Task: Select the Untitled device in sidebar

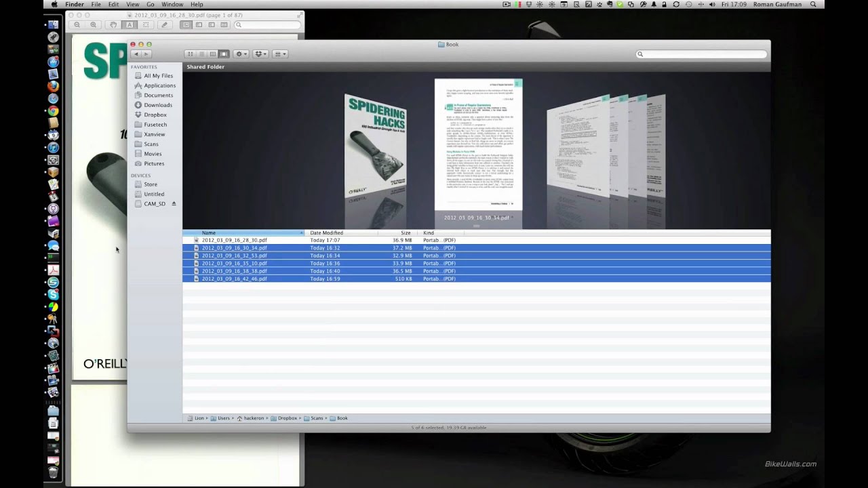Action: 149,194
